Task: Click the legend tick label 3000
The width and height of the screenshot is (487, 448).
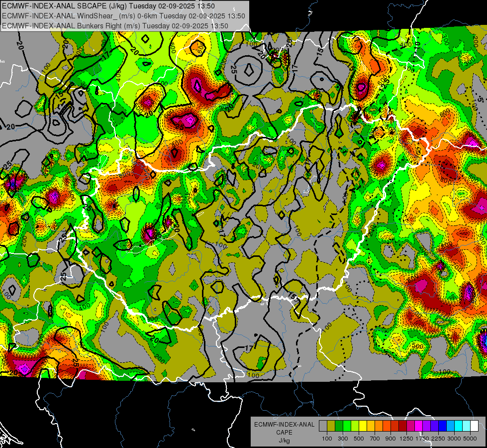Action: click(x=454, y=439)
